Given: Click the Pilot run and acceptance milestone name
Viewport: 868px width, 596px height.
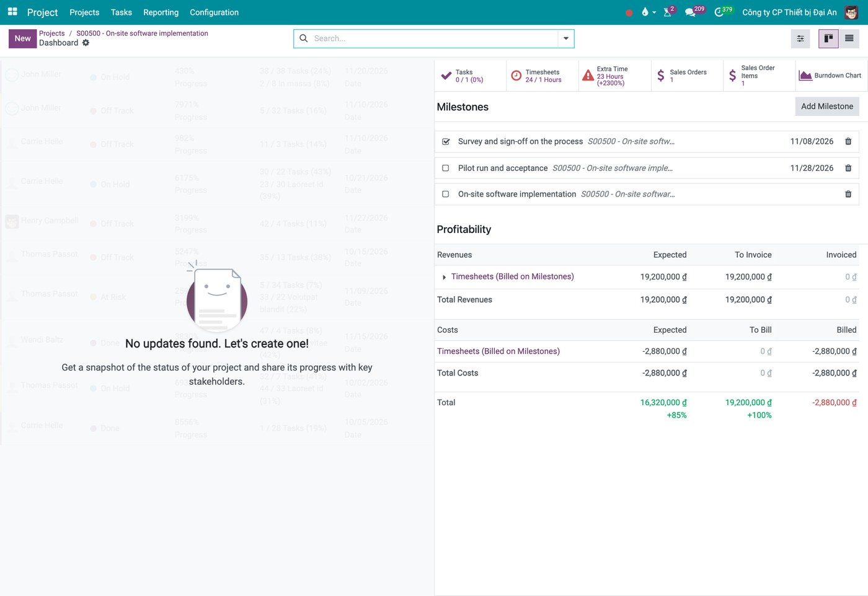Looking at the screenshot, I should 503,168.
